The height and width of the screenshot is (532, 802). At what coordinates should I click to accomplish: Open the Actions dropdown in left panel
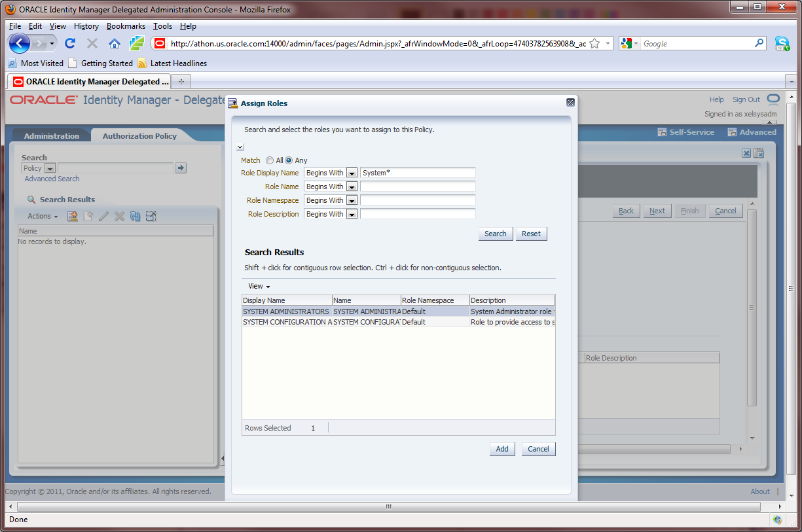point(43,216)
